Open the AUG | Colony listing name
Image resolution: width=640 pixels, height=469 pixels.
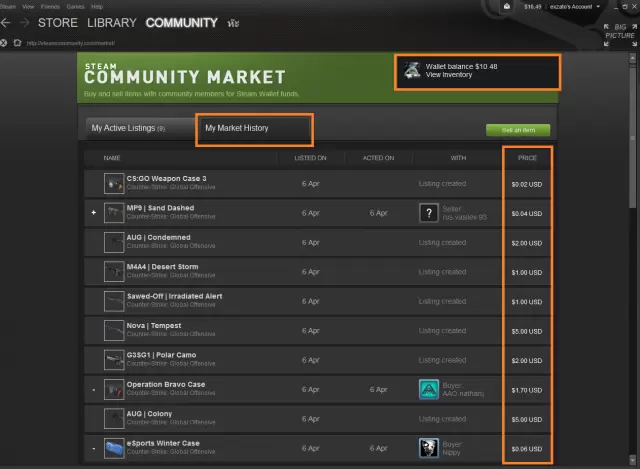(149, 413)
